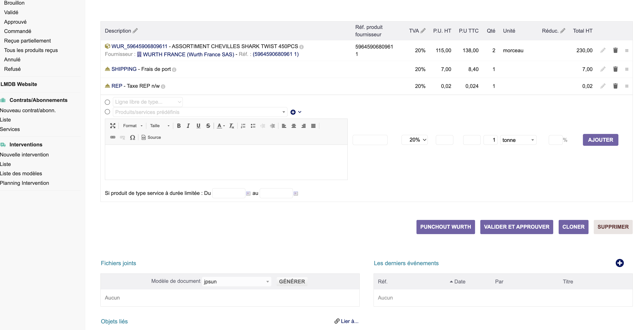Open the jpsun document model dropdown
Screen dimensions: 644x330
[236, 282]
